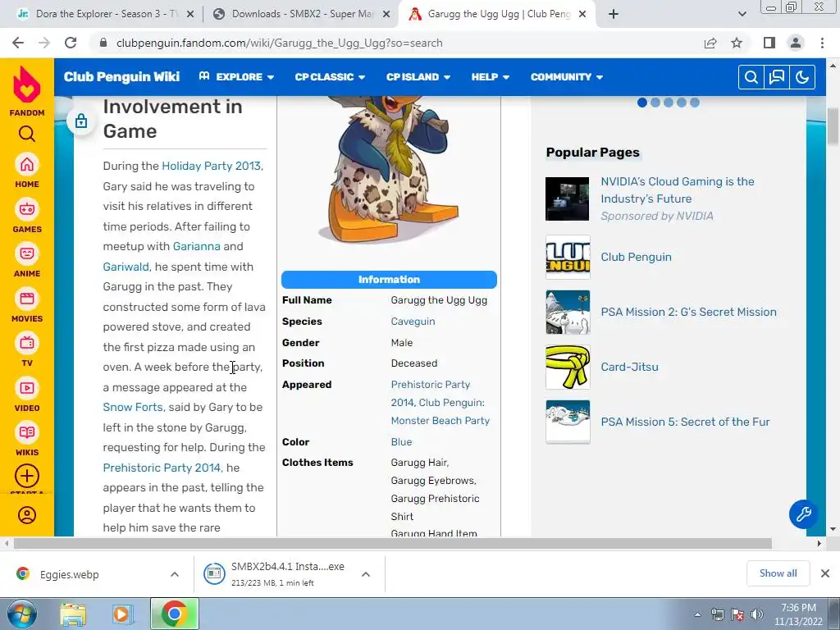Close the Downloads - SMBX2 tab

click(x=386, y=15)
